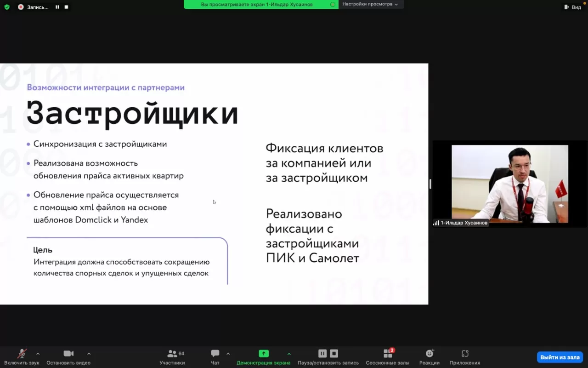Screen dimensions: 588x368
Task: Select the speaker video thumbnail of Ильдар Хусаинов
Action: [x=509, y=184]
